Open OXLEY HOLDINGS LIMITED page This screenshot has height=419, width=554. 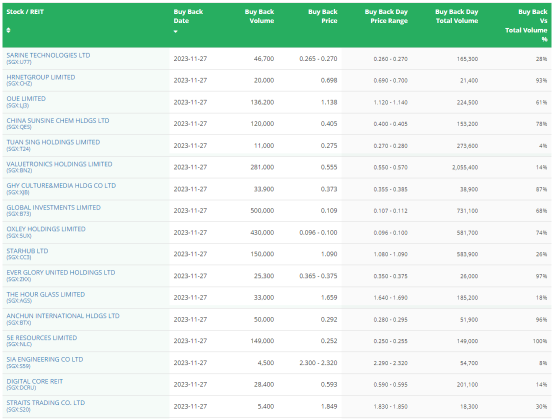(x=46, y=229)
